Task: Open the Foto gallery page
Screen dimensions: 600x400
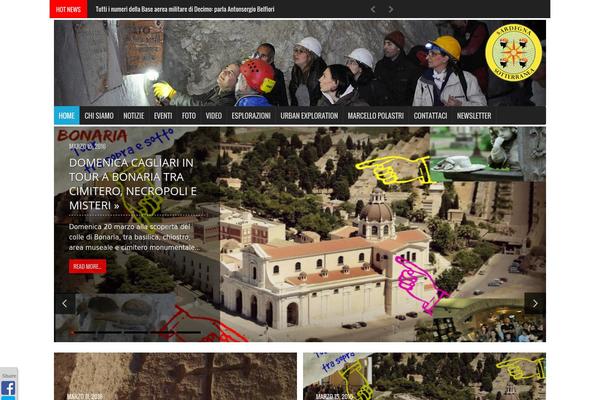Action: point(189,116)
